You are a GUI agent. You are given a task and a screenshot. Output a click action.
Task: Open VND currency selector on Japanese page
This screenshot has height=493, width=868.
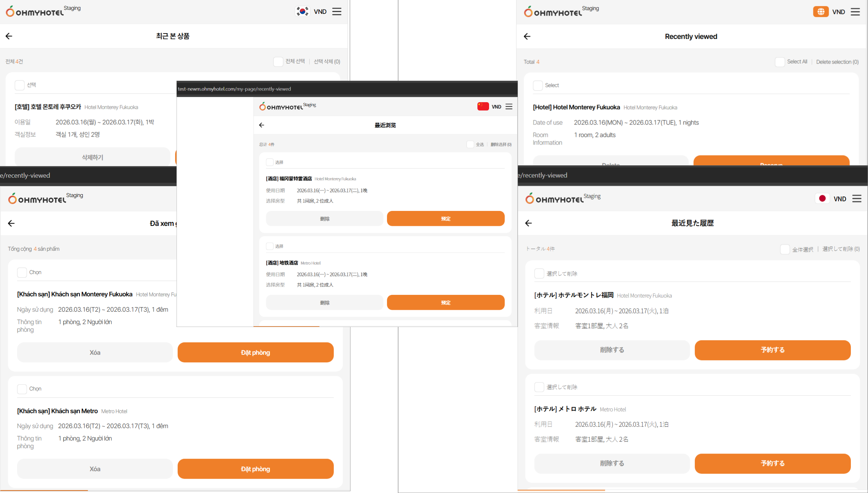point(840,199)
